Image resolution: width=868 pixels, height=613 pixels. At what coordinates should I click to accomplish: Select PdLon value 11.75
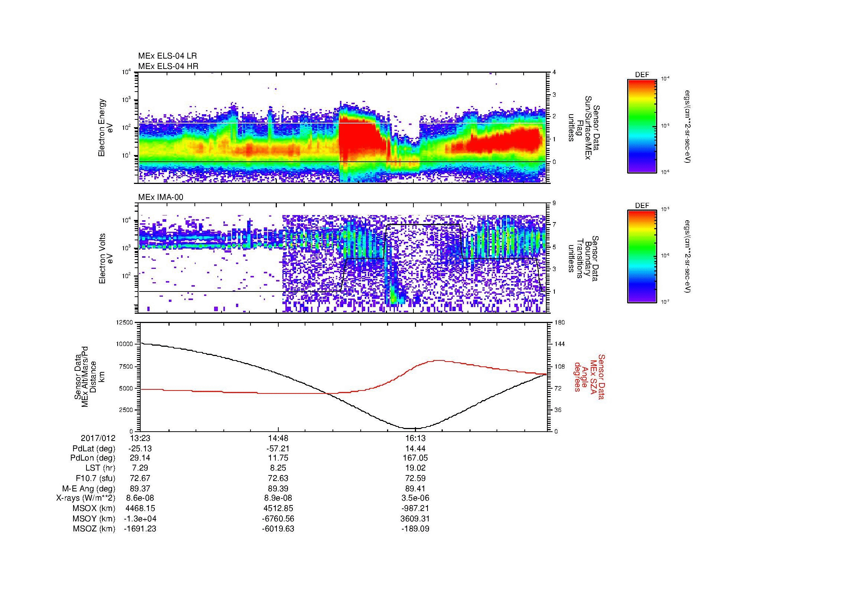pyautogui.click(x=278, y=458)
